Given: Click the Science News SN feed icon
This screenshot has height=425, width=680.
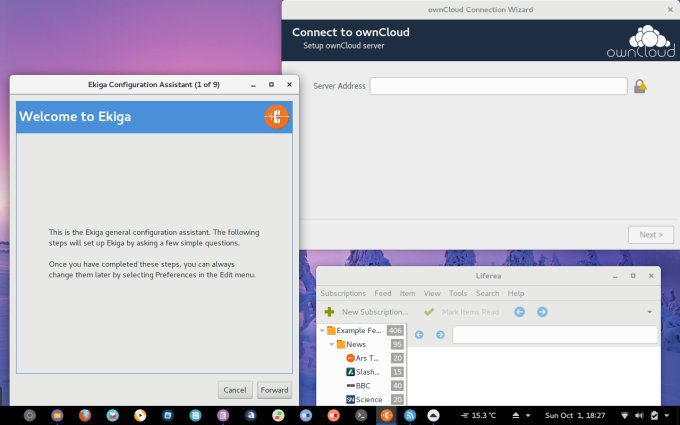Looking at the screenshot, I should tap(350, 399).
